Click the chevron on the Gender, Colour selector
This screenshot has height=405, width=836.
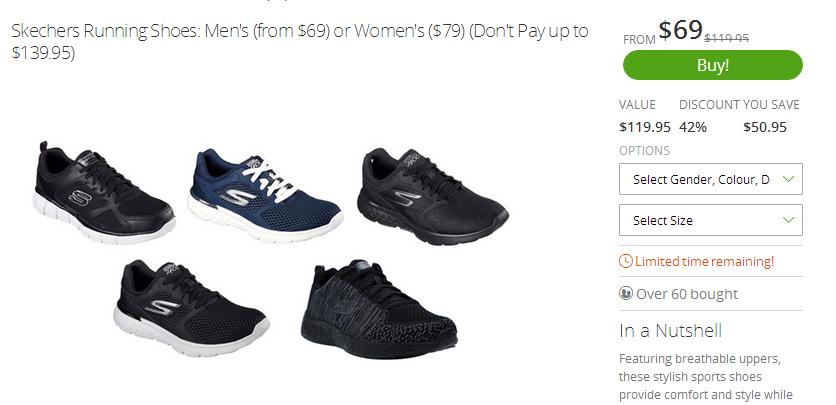[788, 179]
